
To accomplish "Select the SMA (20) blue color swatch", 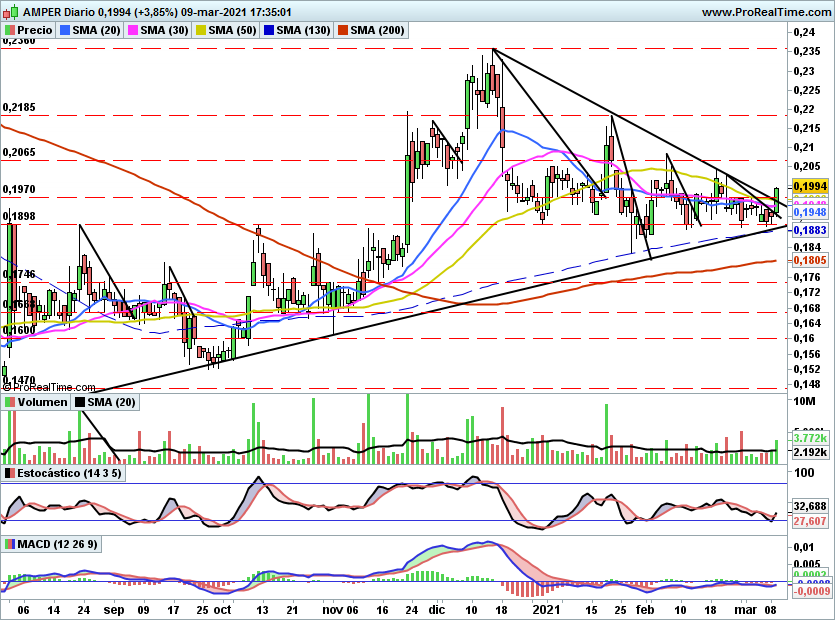I will [66, 31].
